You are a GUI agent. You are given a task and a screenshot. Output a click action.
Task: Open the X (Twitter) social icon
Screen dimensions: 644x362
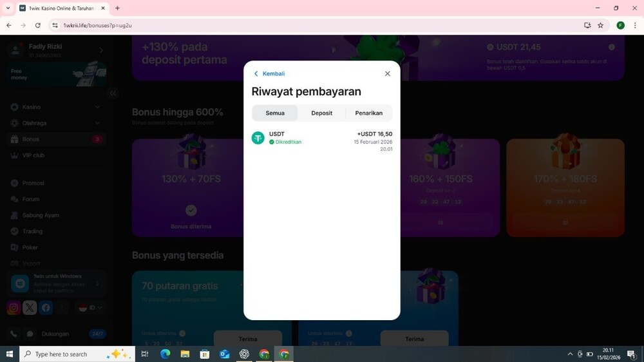[30, 308]
